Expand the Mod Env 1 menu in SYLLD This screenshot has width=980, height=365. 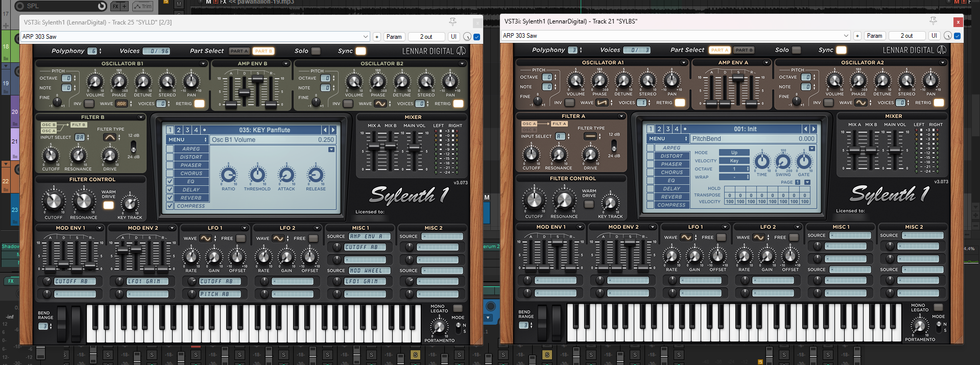tap(100, 228)
